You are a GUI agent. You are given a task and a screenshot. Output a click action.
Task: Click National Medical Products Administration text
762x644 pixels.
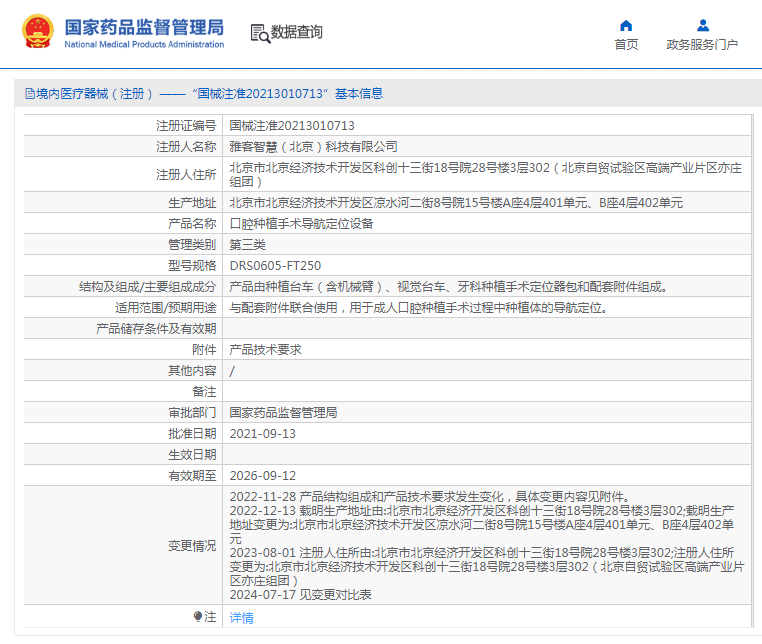(x=144, y=44)
